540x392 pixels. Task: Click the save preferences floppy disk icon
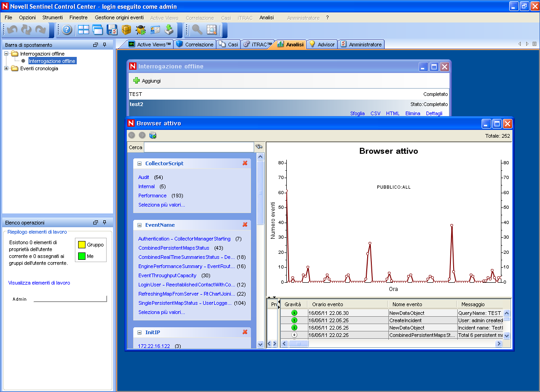[x=112, y=30]
